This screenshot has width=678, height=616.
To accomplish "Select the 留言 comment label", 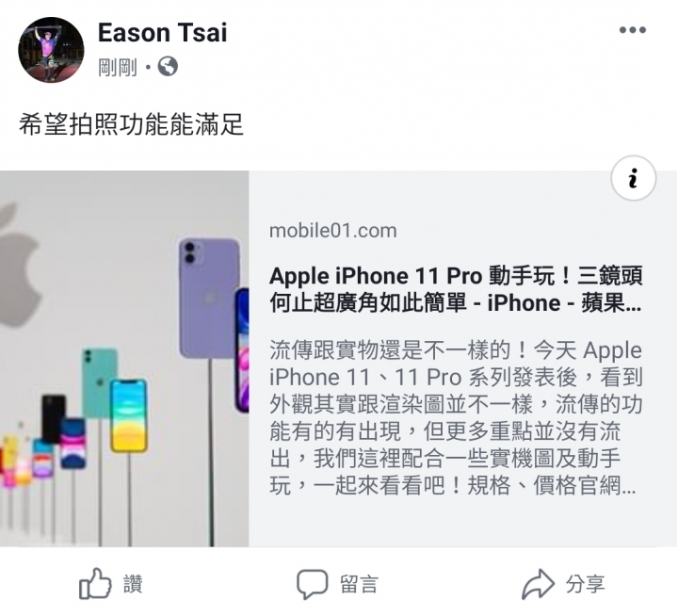I will point(359,584).
